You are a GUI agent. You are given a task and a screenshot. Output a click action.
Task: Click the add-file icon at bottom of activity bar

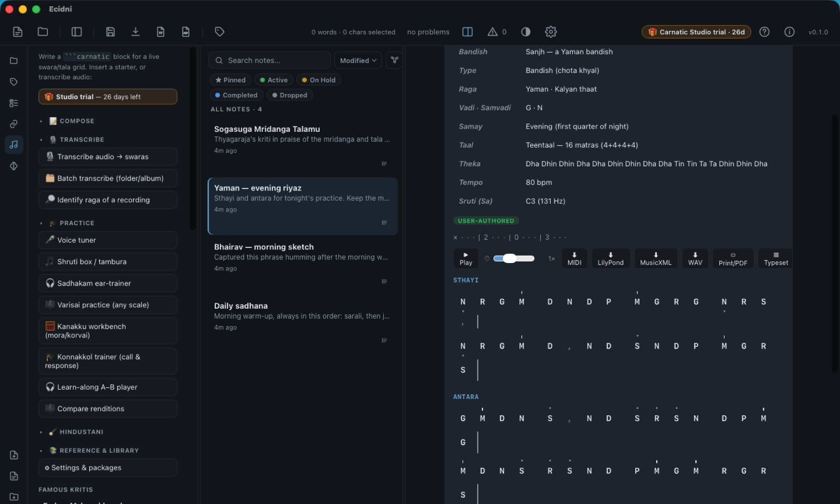pos(14,455)
